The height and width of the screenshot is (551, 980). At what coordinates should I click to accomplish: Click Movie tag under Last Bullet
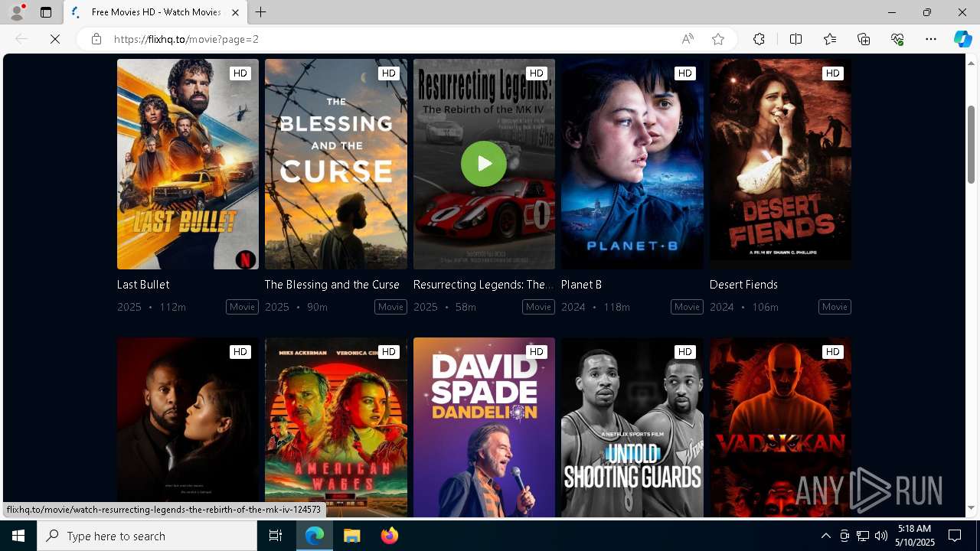[242, 307]
